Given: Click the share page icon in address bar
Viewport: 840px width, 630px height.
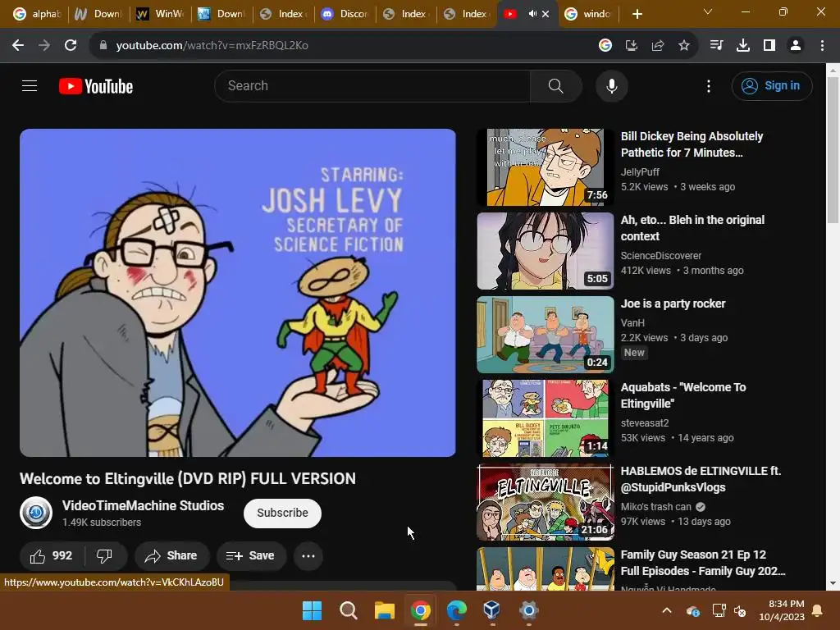Looking at the screenshot, I should click(x=658, y=46).
